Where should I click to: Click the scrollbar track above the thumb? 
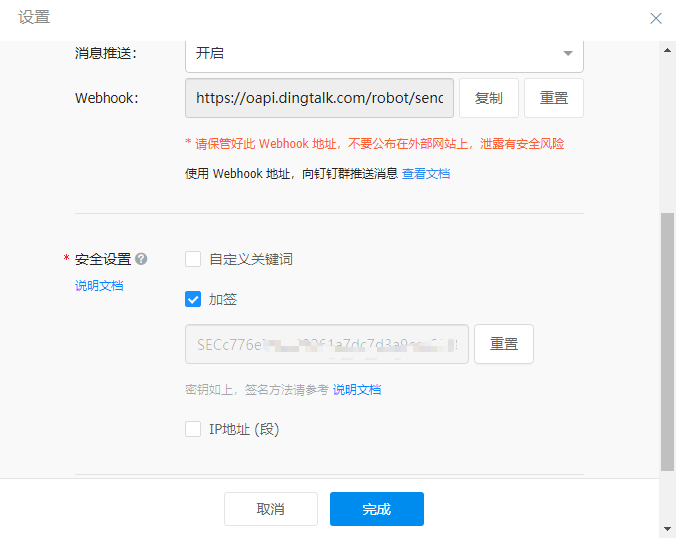pyautogui.click(x=667, y=130)
